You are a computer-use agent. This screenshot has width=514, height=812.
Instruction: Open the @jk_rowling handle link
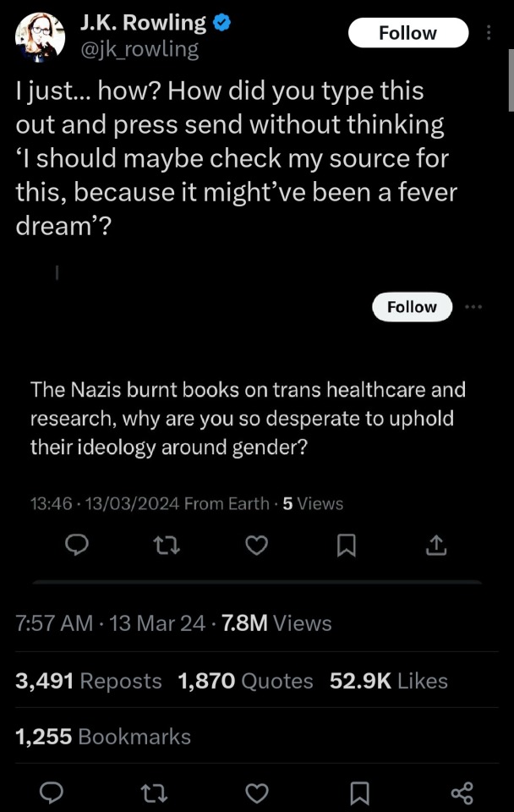139,49
